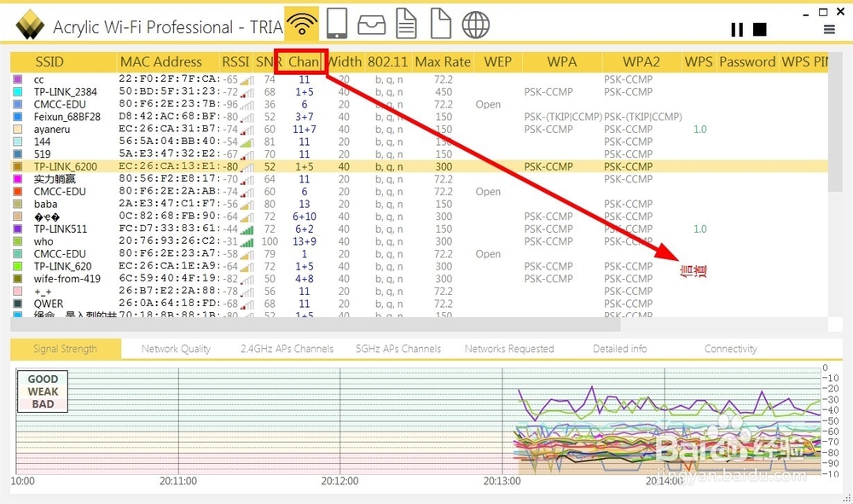Switch to the Network Quality tab
This screenshot has height=504, width=853.
pyautogui.click(x=176, y=349)
